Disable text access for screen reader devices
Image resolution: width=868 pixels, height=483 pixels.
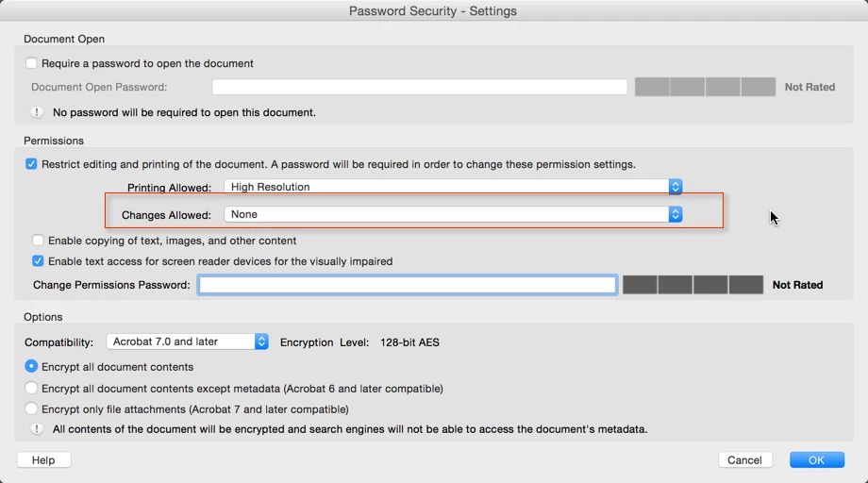coord(38,261)
